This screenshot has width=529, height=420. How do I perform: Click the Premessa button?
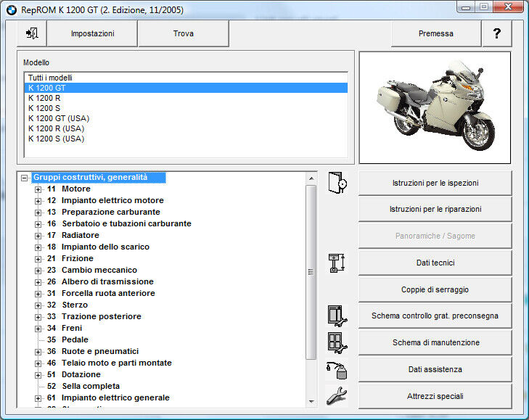[x=435, y=33]
